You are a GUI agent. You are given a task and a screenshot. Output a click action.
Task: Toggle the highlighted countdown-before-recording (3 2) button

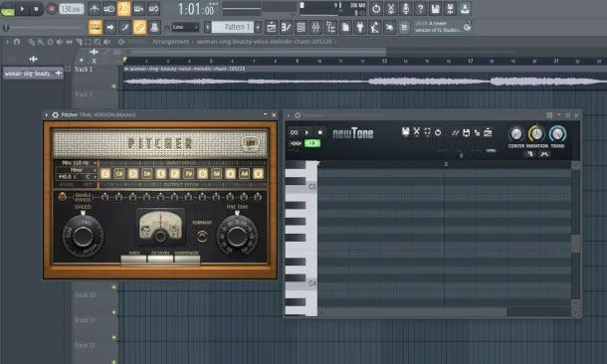(x=123, y=9)
